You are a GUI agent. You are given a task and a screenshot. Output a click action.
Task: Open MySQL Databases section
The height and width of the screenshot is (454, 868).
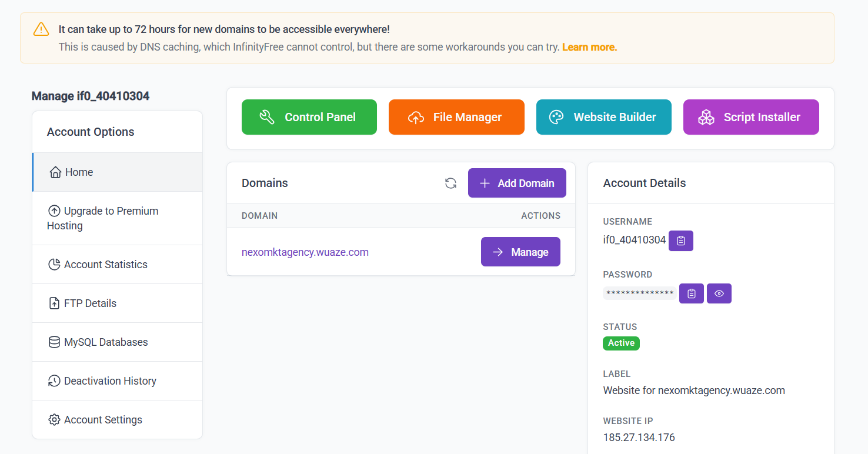pyautogui.click(x=105, y=342)
